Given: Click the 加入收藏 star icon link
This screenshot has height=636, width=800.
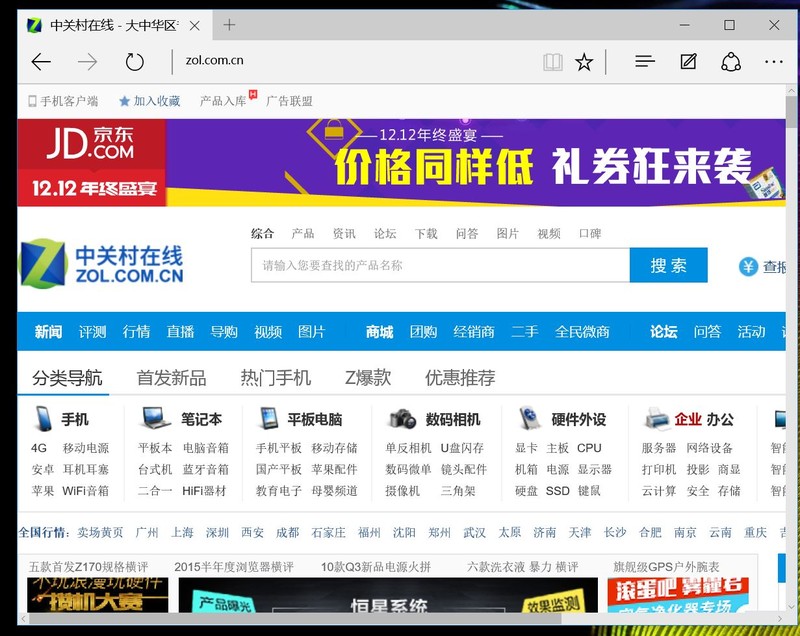Looking at the screenshot, I should [150, 101].
